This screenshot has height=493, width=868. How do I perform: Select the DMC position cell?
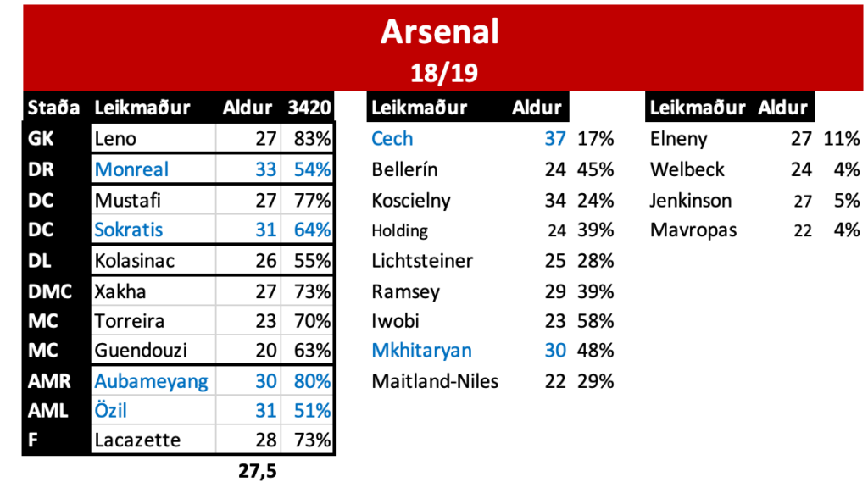(x=50, y=291)
